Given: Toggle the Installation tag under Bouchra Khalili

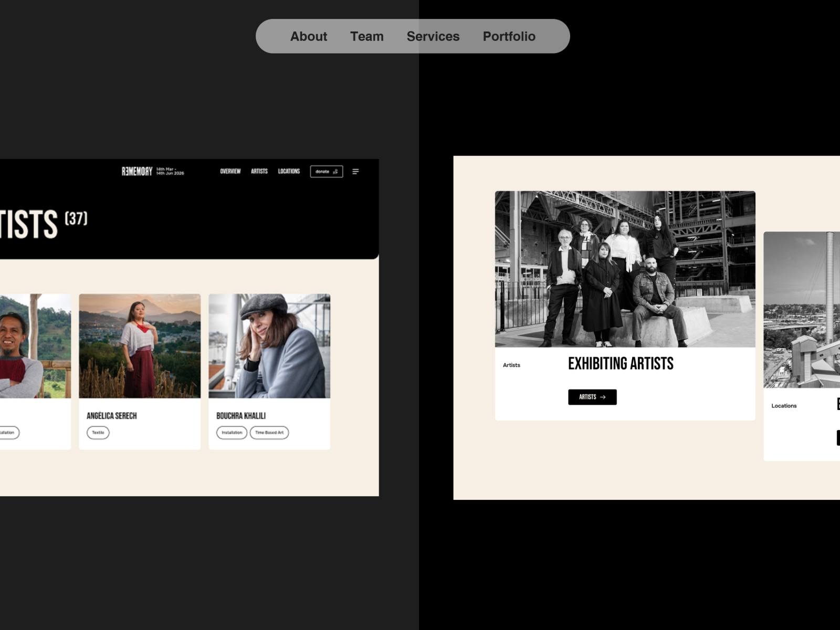Looking at the screenshot, I should [231, 433].
